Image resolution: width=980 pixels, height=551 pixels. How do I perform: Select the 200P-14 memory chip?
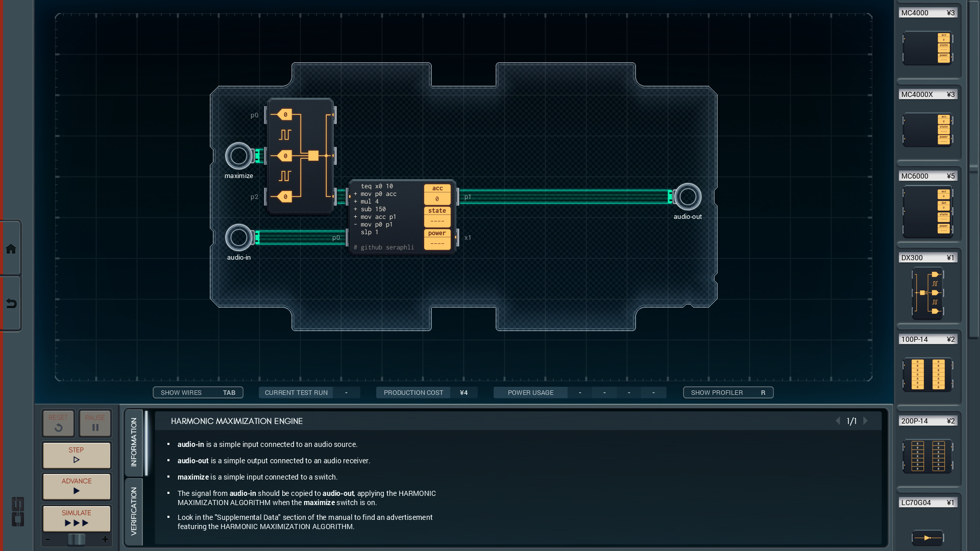click(x=927, y=456)
